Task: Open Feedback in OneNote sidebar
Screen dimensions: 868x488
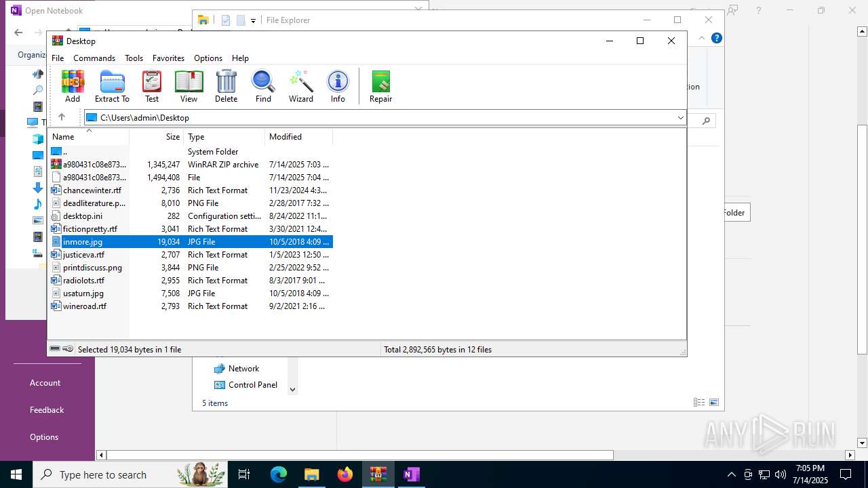Action: (x=47, y=410)
